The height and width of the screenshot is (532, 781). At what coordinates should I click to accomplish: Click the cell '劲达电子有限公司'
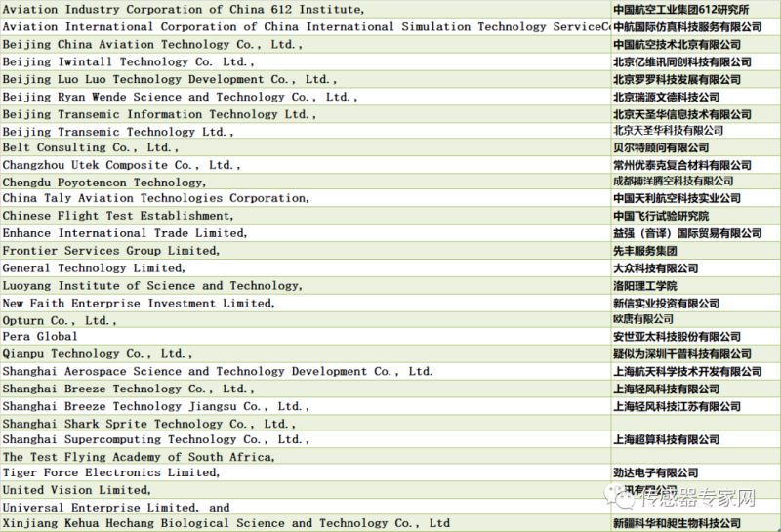coord(694,472)
